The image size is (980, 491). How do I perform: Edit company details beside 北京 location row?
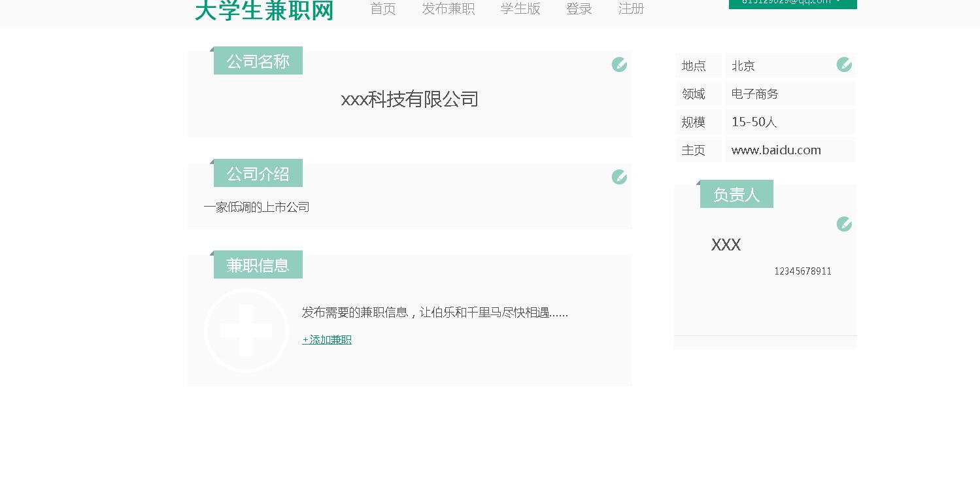[844, 64]
